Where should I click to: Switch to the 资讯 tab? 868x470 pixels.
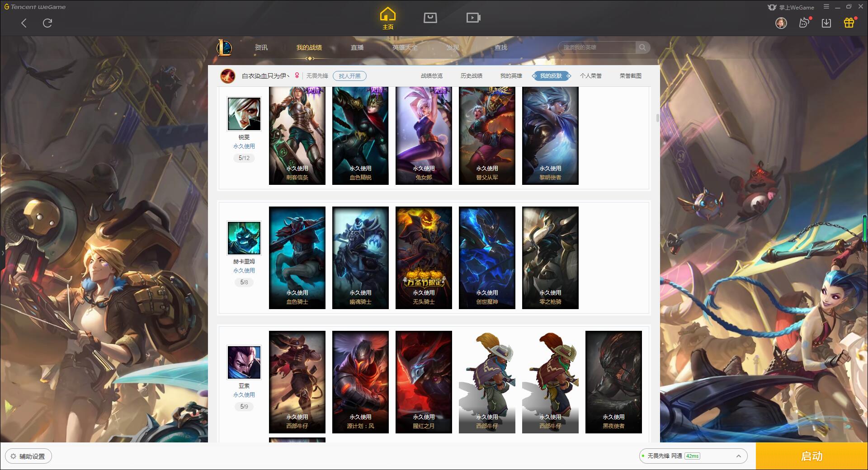[x=261, y=47]
